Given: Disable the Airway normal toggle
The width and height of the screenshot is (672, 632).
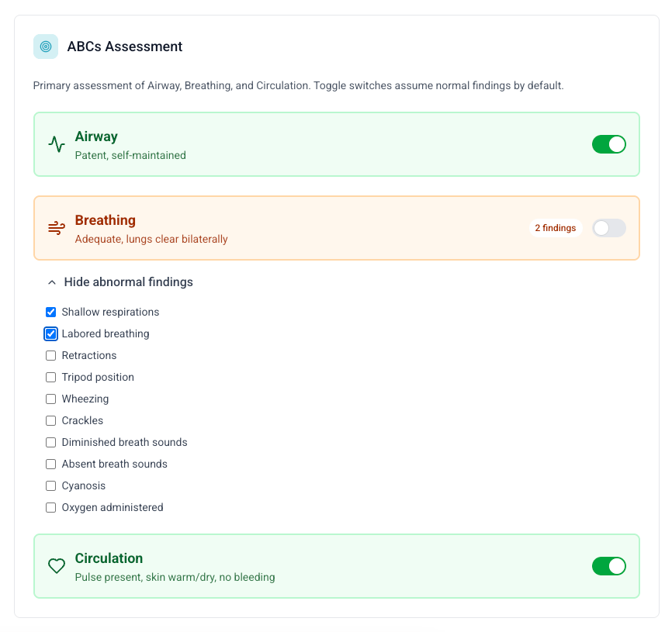Looking at the screenshot, I should (x=609, y=144).
